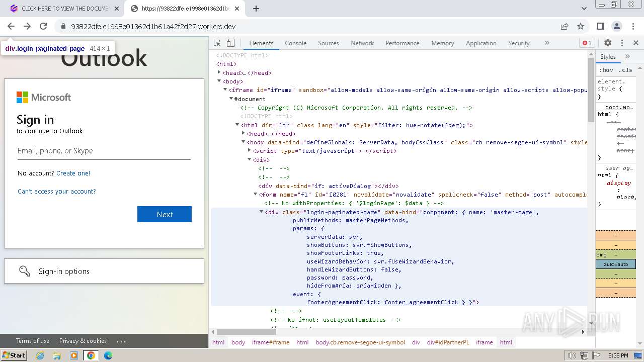Click the browser Forward arrow
The height and width of the screenshot is (362, 644).
(x=27, y=26)
